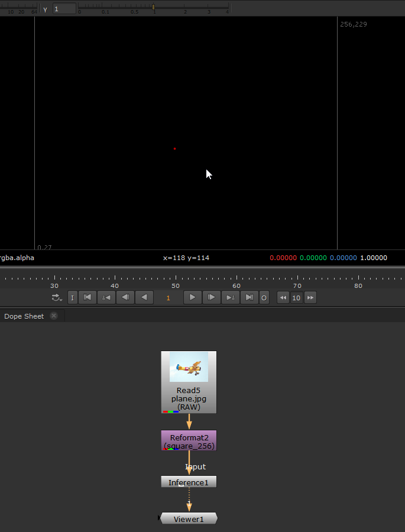Switch to the Dope Sheet tab
The width and height of the screenshot is (405, 532).
click(x=24, y=316)
